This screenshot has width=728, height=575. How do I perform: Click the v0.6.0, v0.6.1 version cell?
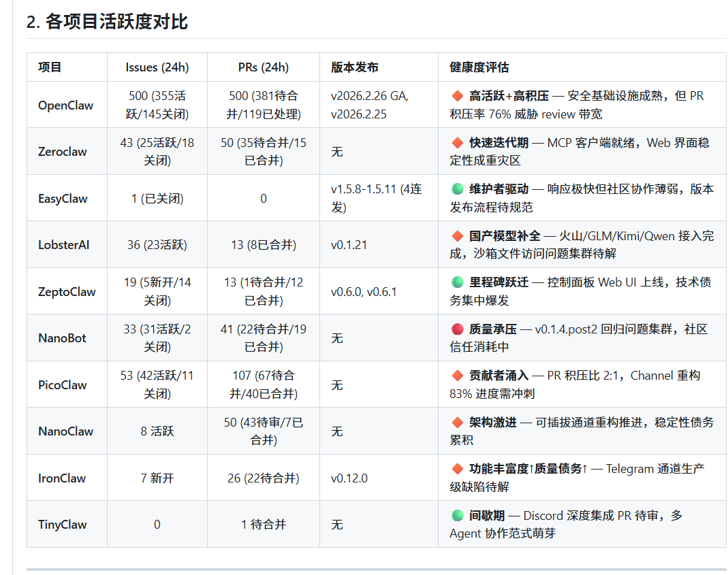point(364,292)
